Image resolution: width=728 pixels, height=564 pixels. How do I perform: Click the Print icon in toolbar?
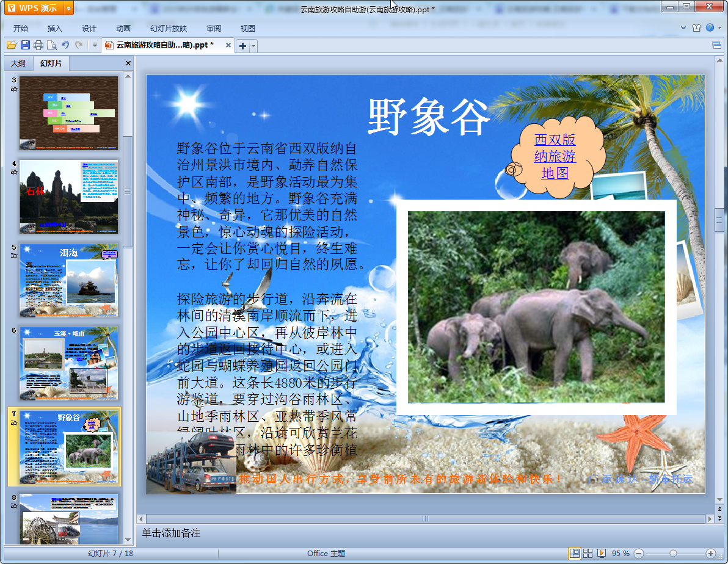pos(38,45)
